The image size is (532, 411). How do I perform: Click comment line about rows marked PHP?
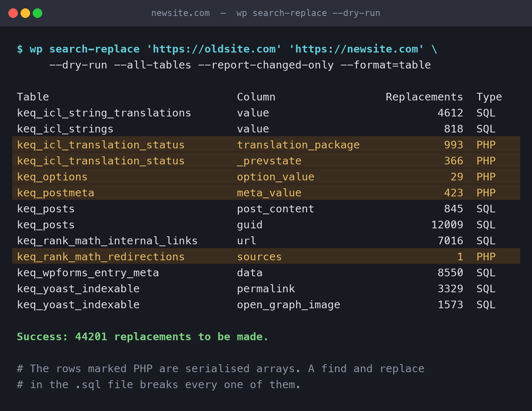pyautogui.click(x=220, y=369)
